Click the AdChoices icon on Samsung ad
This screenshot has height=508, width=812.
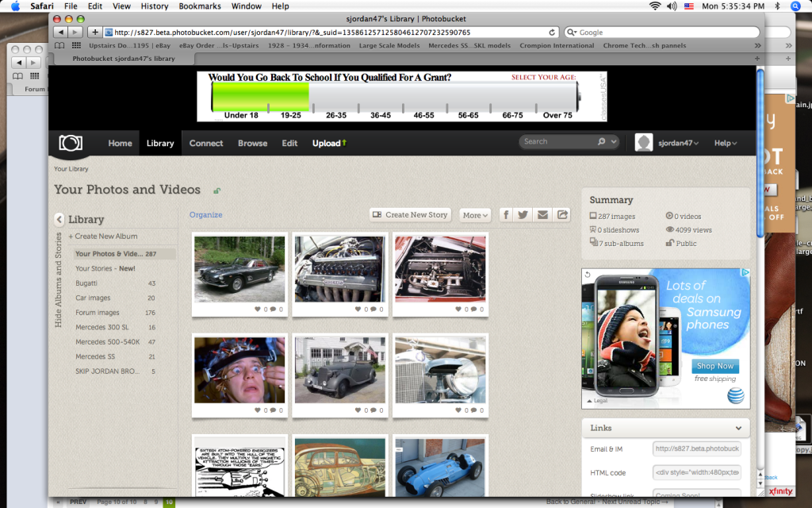coord(745,272)
